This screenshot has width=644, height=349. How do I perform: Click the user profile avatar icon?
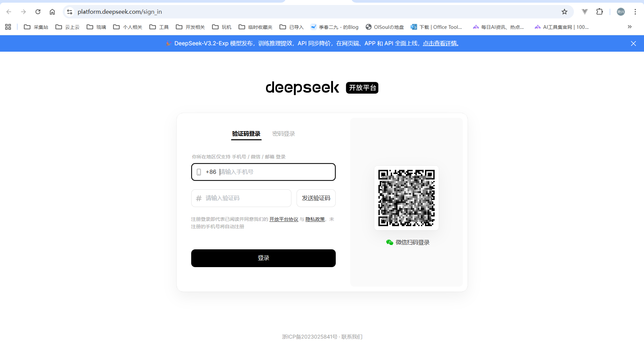[x=621, y=12]
